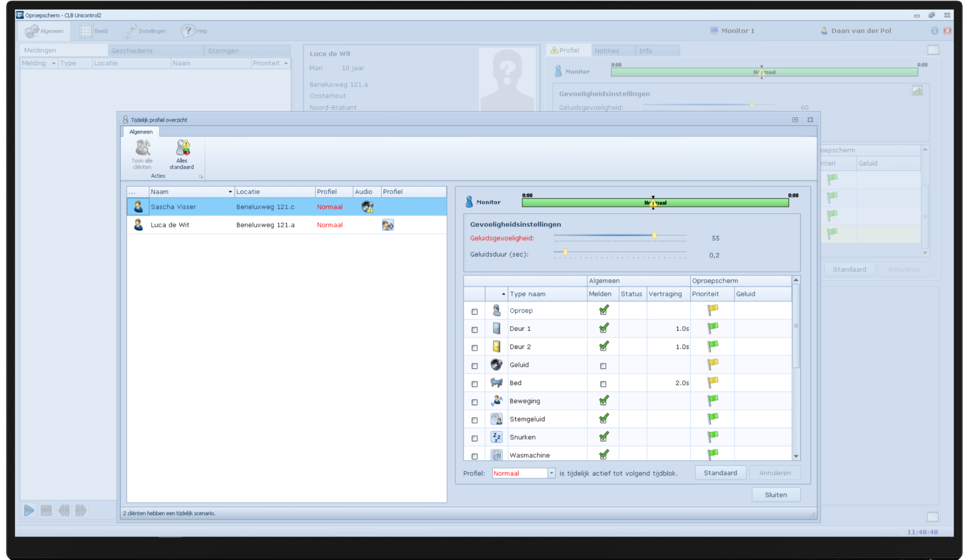The width and height of the screenshot is (971, 560).
Task: Expand the Acties group launcher arrow
Action: [x=201, y=177]
